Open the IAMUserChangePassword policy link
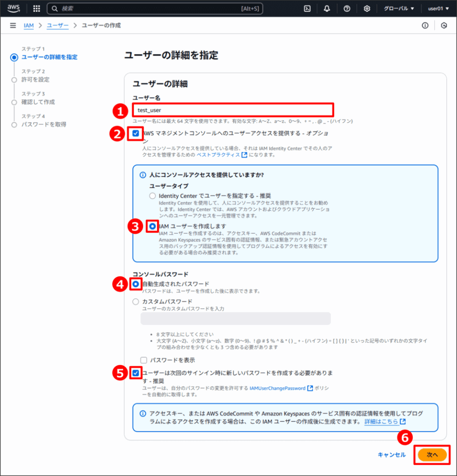Viewport: 457px width, 476px height. pyautogui.click(x=281, y=388)
